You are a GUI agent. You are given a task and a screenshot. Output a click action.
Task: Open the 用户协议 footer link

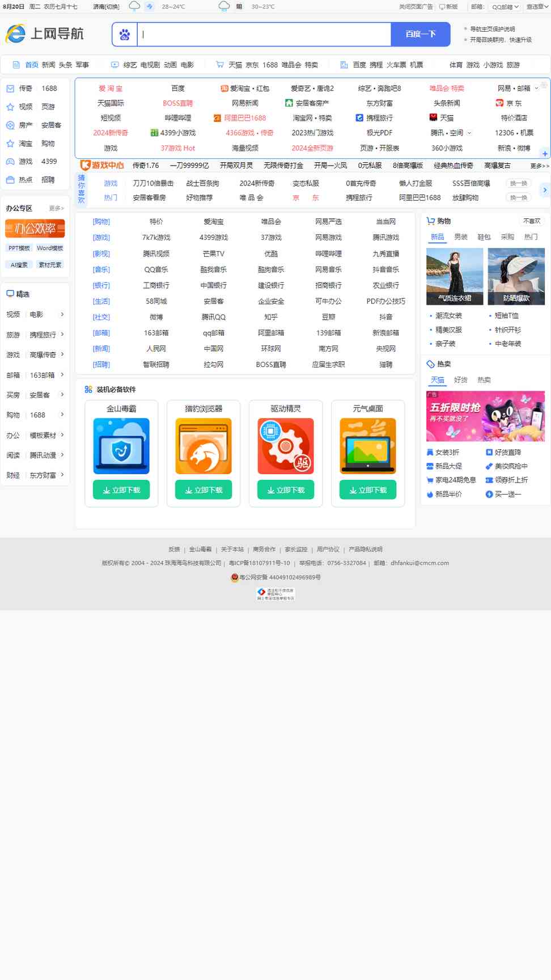pyautogui.click(x=328, y=549)
